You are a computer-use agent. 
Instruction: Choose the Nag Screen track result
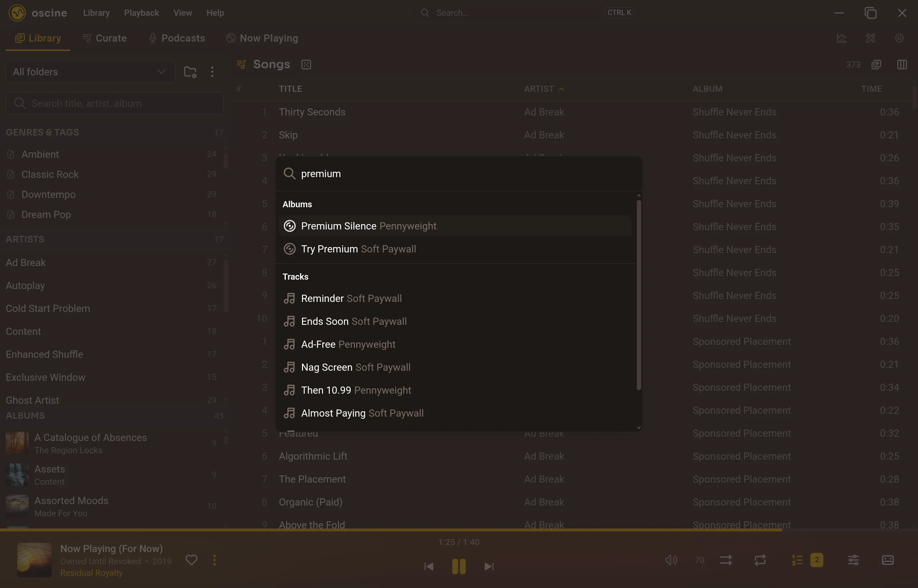[455, 367]
